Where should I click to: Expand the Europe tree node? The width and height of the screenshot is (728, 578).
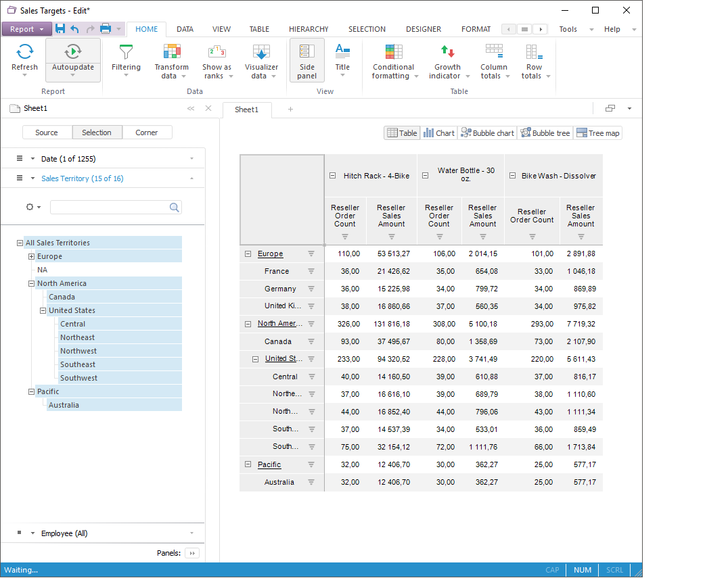click(31, 257)
